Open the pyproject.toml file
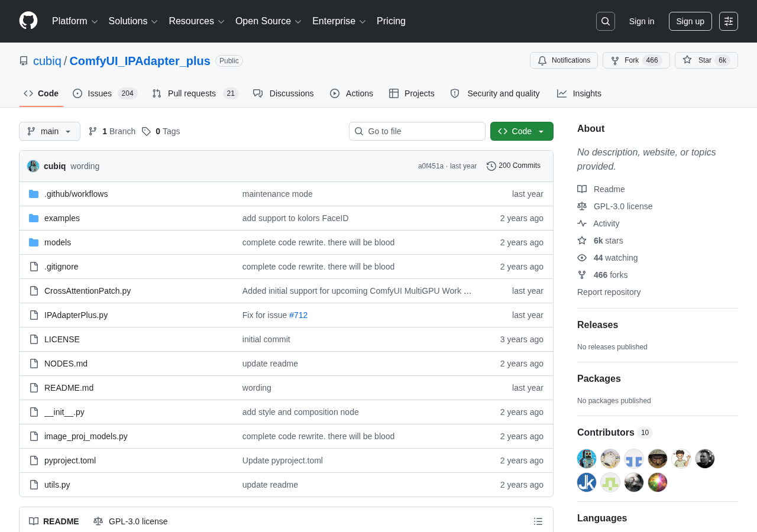Image resolution: width=757 pixels, height=532 pixels. 70,460
